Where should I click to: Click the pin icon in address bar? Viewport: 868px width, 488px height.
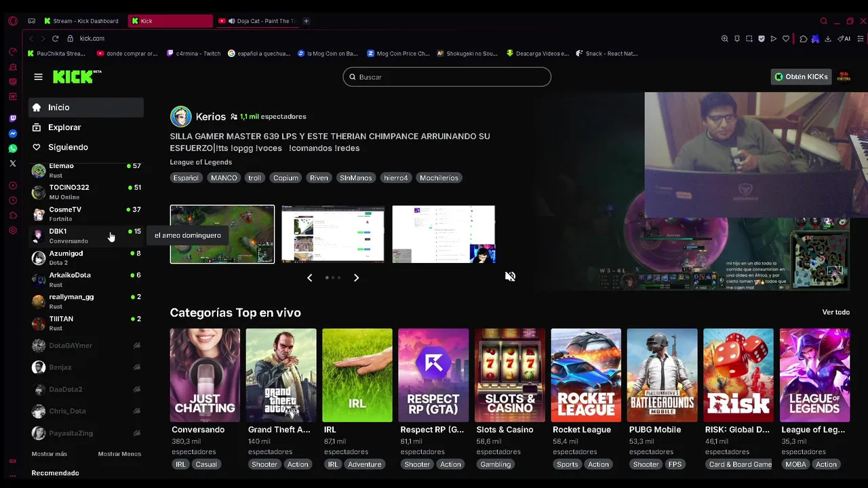click(x=736, y=39)
